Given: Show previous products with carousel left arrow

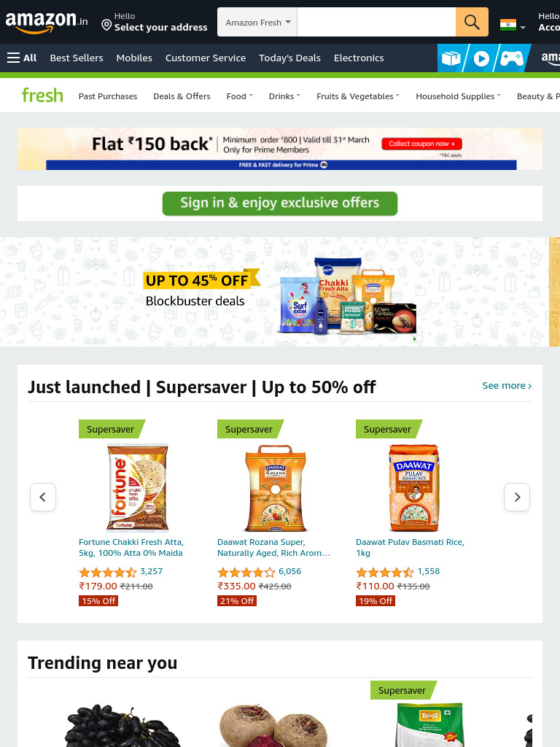Looking at the screenshot, I should 43,497.
